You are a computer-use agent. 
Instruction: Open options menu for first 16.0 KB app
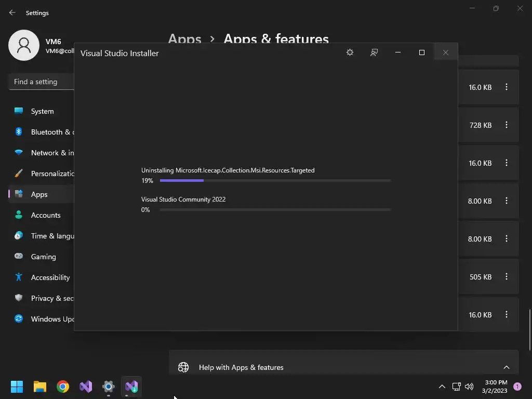pos(506,87)
